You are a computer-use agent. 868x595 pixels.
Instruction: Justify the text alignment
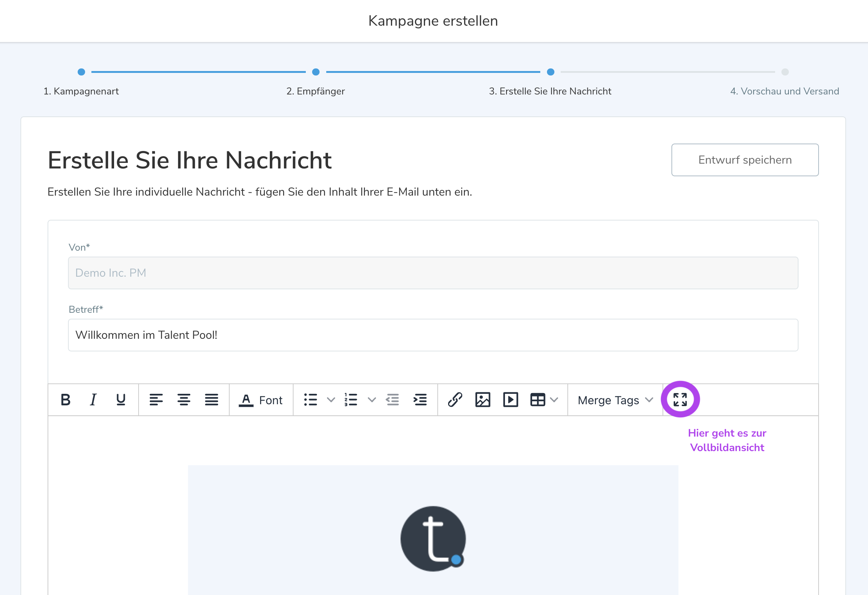(211, 399)
